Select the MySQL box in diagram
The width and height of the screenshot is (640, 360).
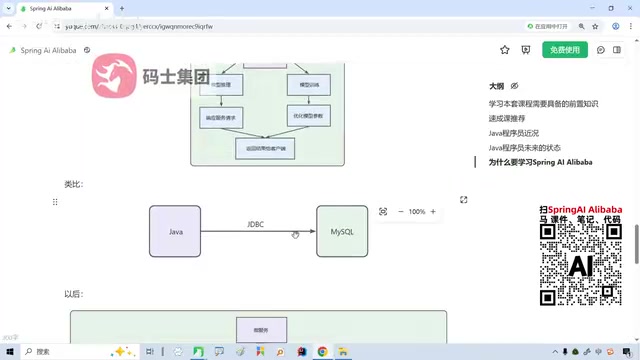tap(342, 231)
